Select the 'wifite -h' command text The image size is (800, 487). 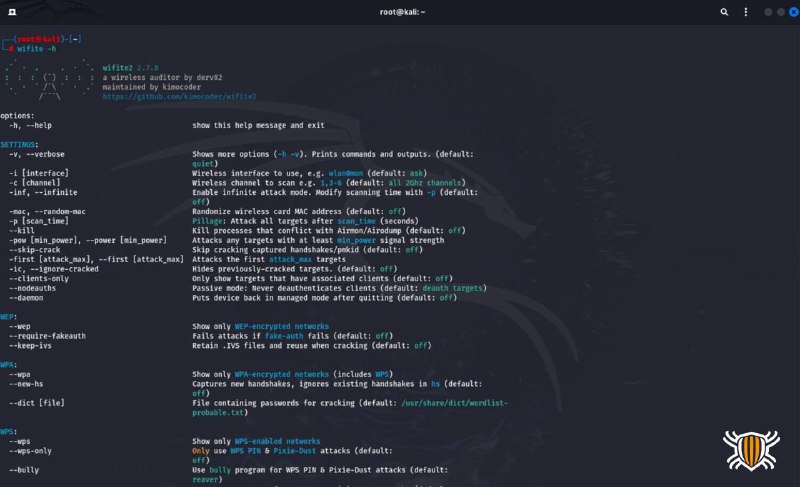pos(37,49)
